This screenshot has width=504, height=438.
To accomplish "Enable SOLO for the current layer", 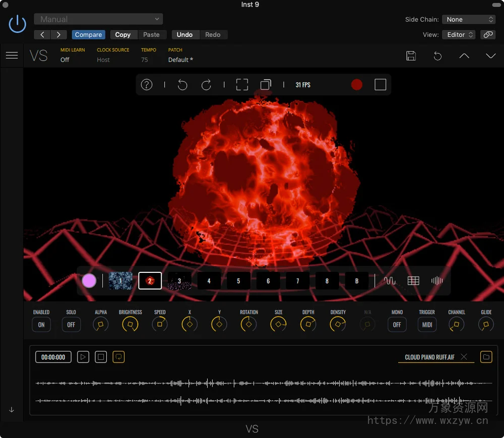I will point(71,325).
